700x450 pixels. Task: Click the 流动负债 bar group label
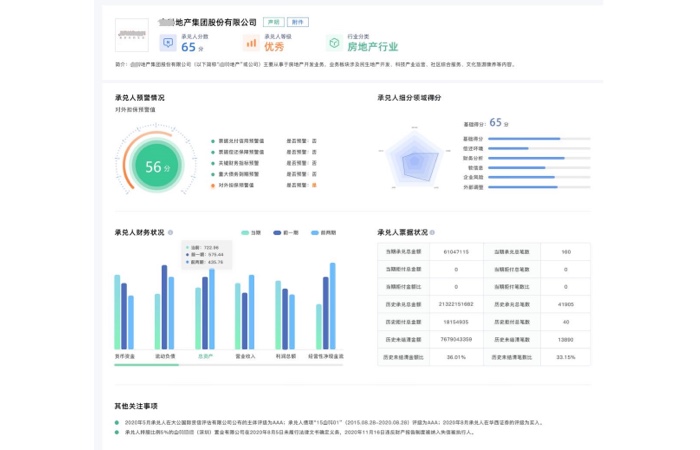tap(165, 356)
